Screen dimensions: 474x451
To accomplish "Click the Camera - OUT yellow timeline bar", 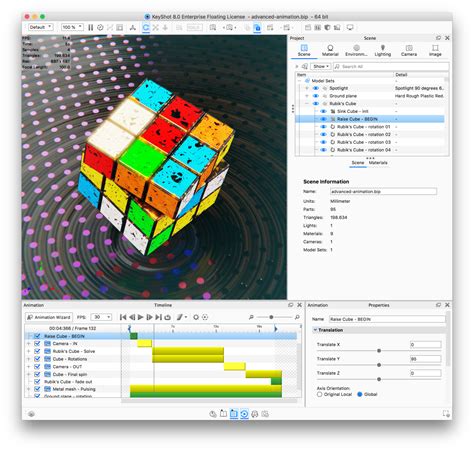I will pos(235,367).
